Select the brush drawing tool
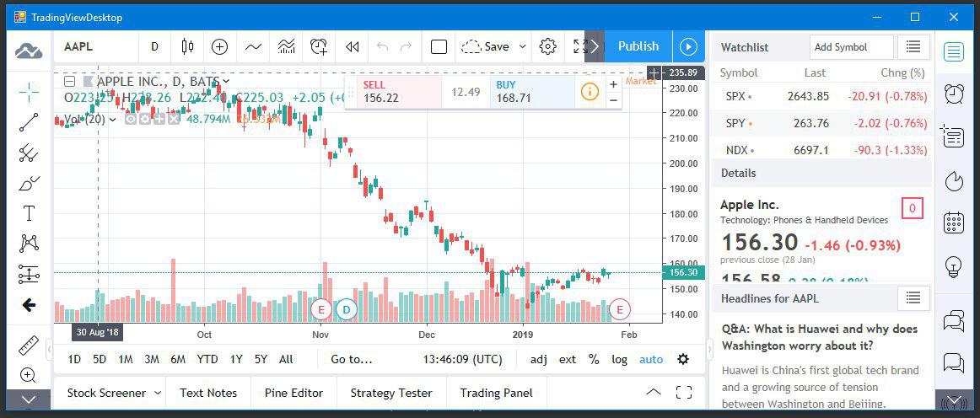 (x=29, y=183)
